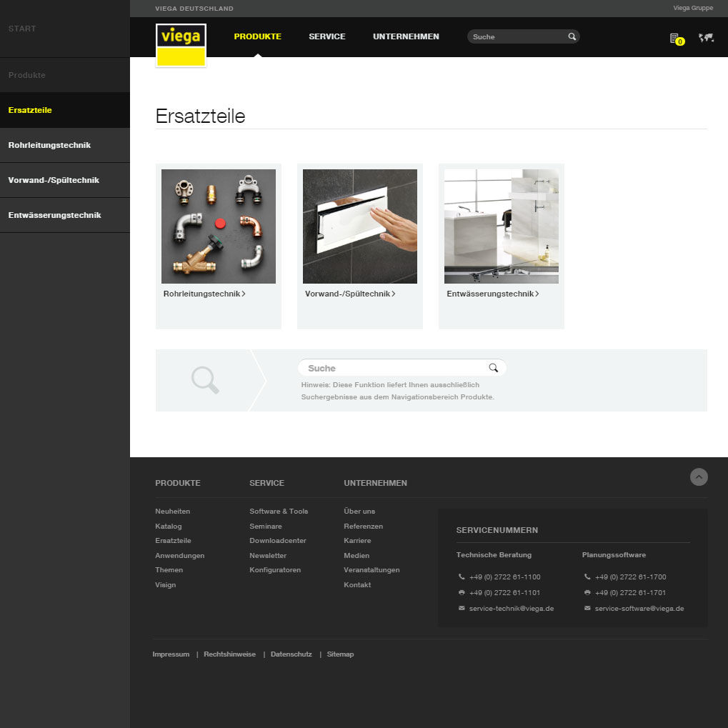Image resolution: width=728 pixels, height=728 pixels.
Task: Click the product search magnifier button
Action: click(493, 368)
